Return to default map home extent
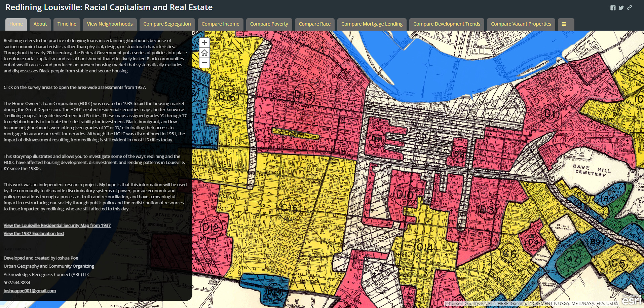Viewport: 644px width, 308px height. click(204, 53)
